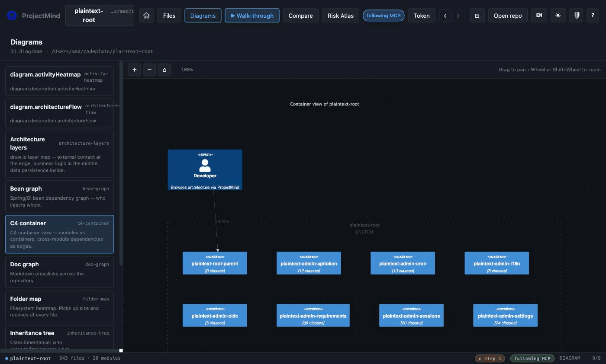Screen dimensions: 606x364
Task: Open the plaintext-root project selector
Action: click(x=100, y=16)
